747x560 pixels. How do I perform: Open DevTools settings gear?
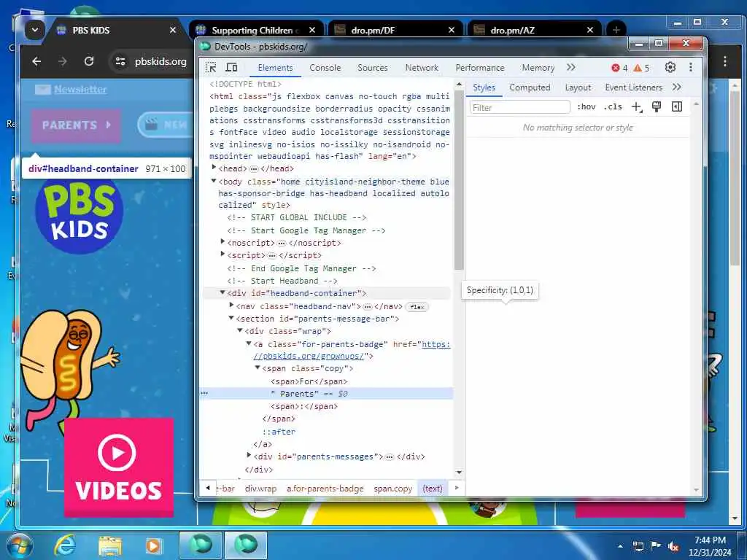(x=670, y=68)
